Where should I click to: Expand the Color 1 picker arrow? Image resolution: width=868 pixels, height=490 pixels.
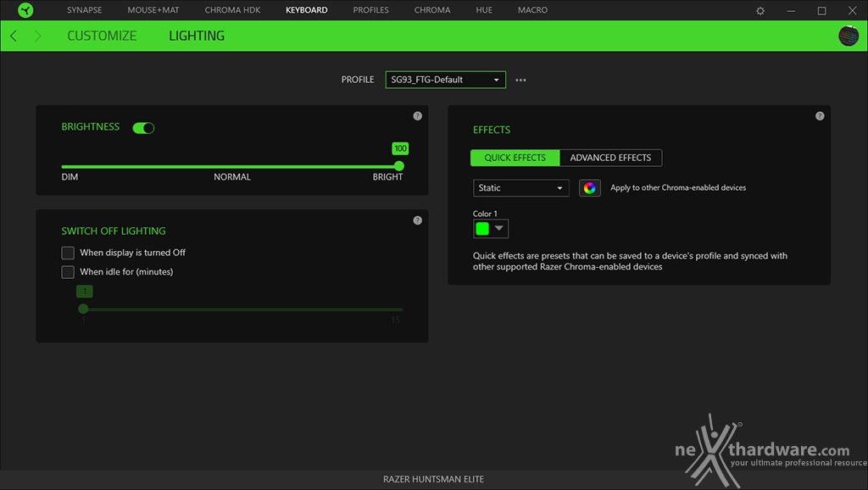click(x=498, y=228)
